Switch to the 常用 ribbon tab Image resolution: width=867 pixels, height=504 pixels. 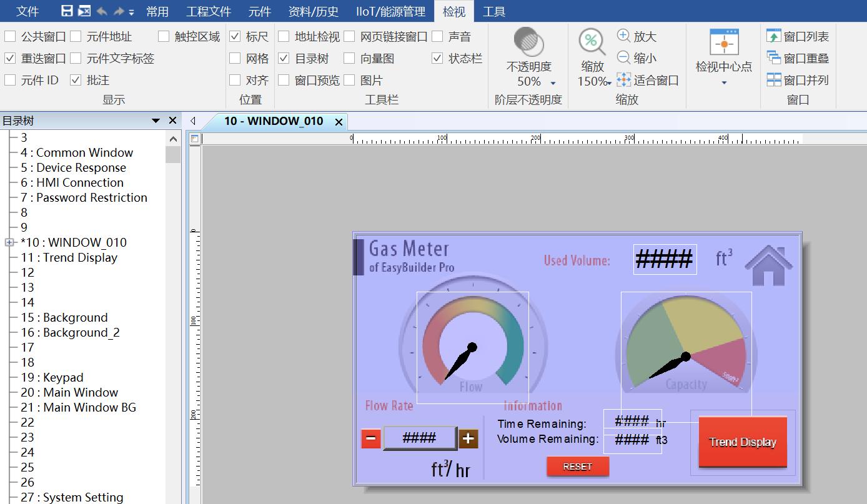coord(157,11)
